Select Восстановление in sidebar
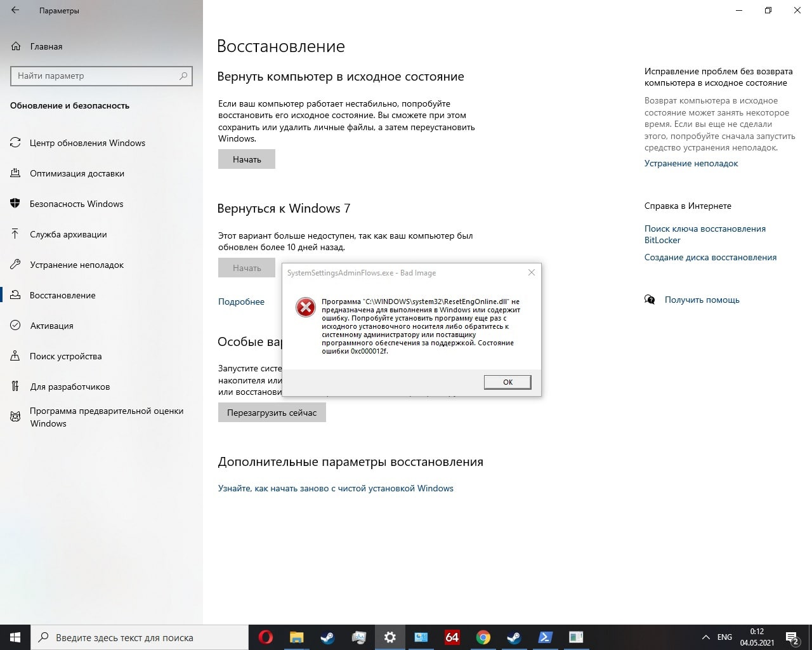This screenshot has height=650, width=812. point(62,295)
